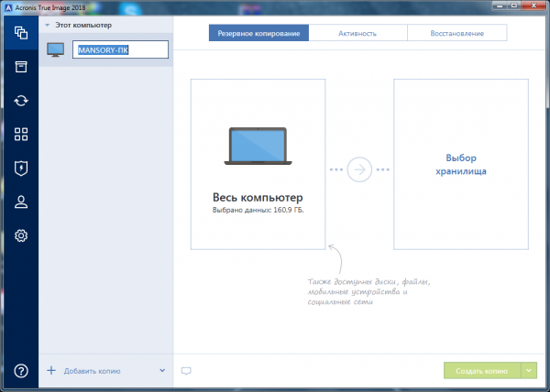
Task: Click the 'Создать копию' button
Action: pos(482,371)
